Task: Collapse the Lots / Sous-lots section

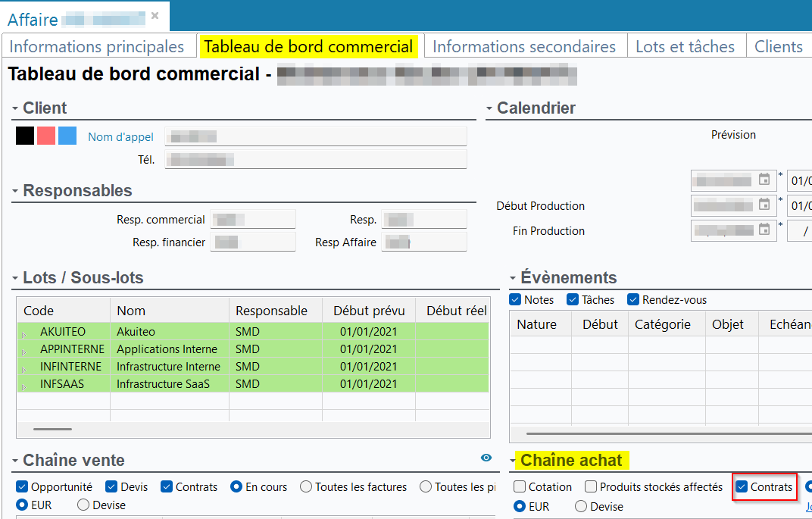Action: coord(15,278)
